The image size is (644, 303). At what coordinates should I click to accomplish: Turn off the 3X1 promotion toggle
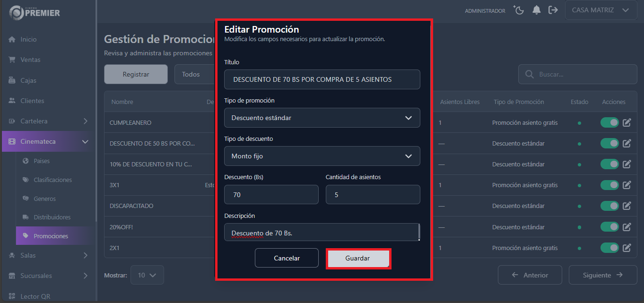pos(609,185)
